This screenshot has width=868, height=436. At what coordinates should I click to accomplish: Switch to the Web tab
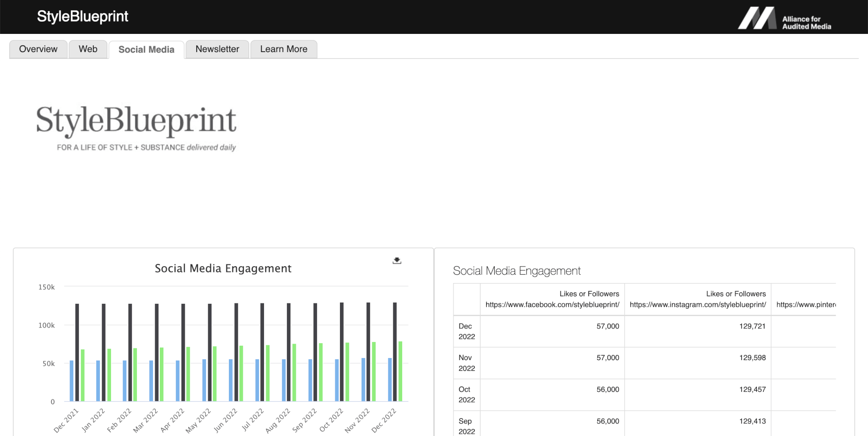(x=88, y=49)
